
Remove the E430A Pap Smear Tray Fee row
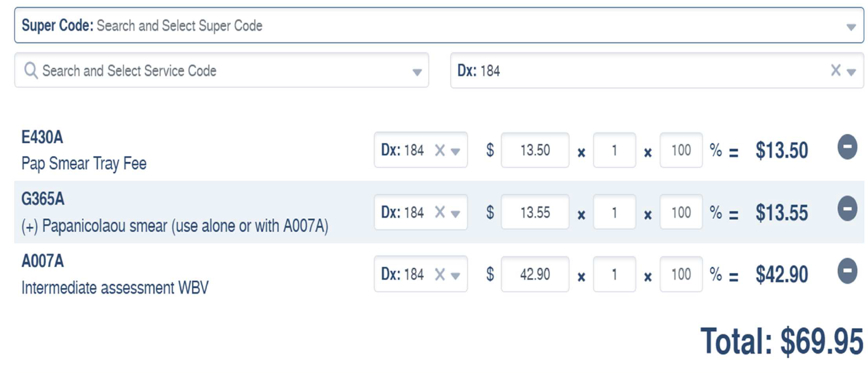[x=847, y=148]
